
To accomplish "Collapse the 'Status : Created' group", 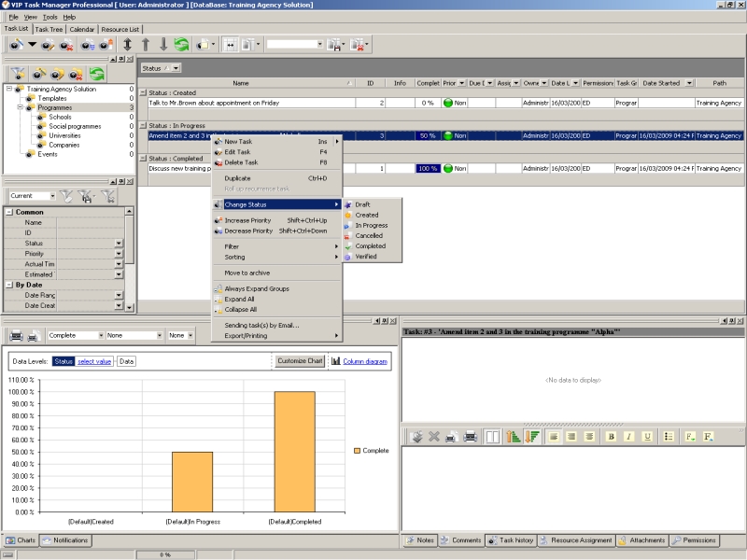I will 143,92.
